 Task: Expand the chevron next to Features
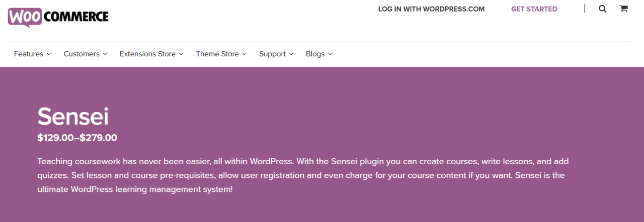pyautogui.click(x=49, y=54)
